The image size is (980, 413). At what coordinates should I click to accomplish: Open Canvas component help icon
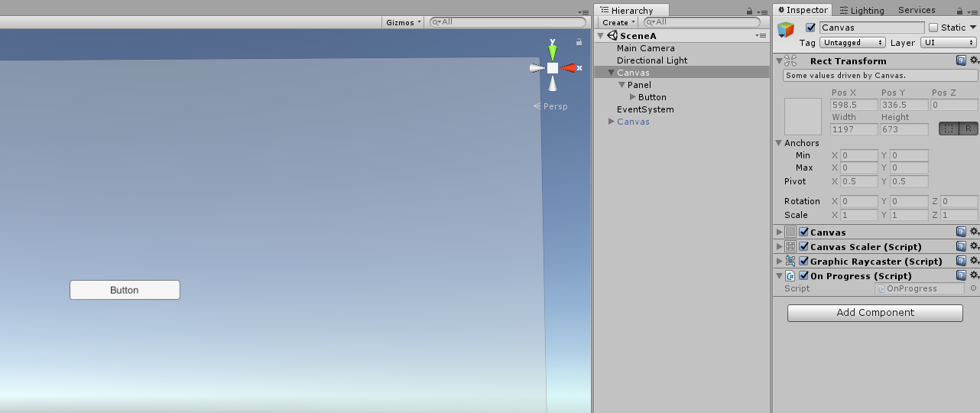tap(961, 232)
